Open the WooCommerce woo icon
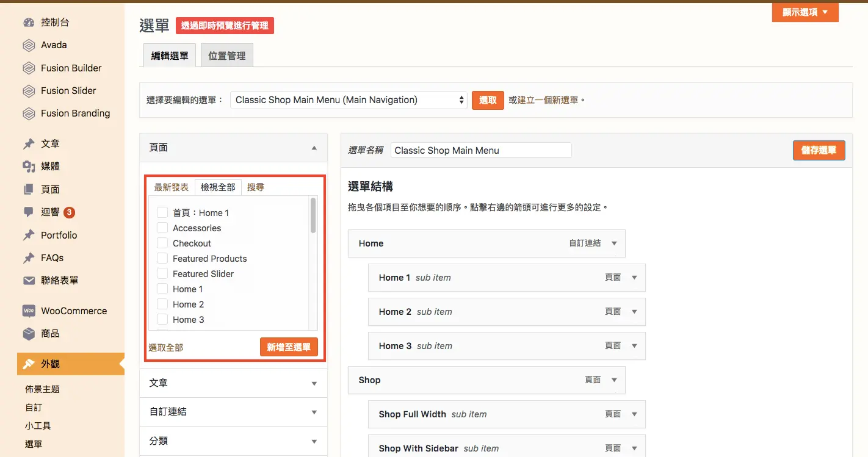The height and width of the screenshot is (457, 868). (29, 311)
